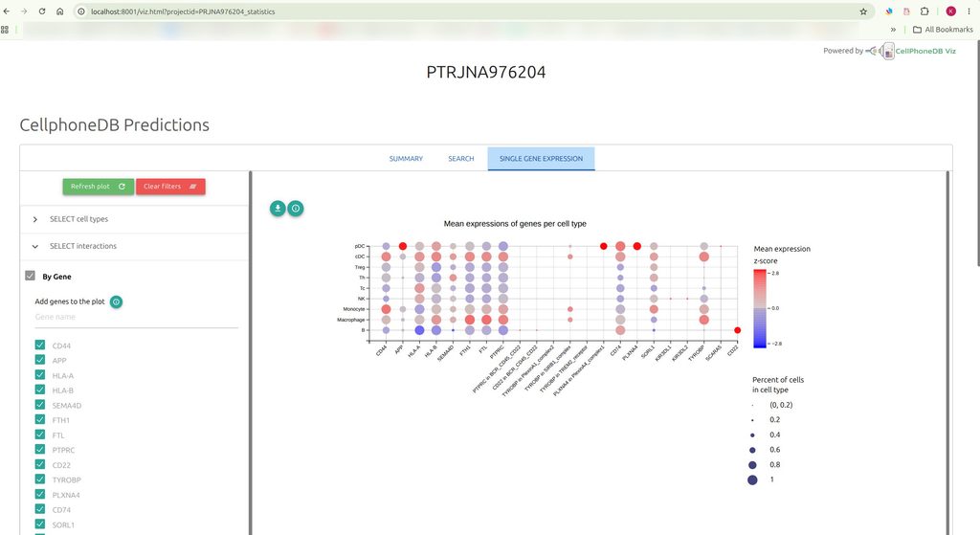Open the plot info icon

[296, 208]
